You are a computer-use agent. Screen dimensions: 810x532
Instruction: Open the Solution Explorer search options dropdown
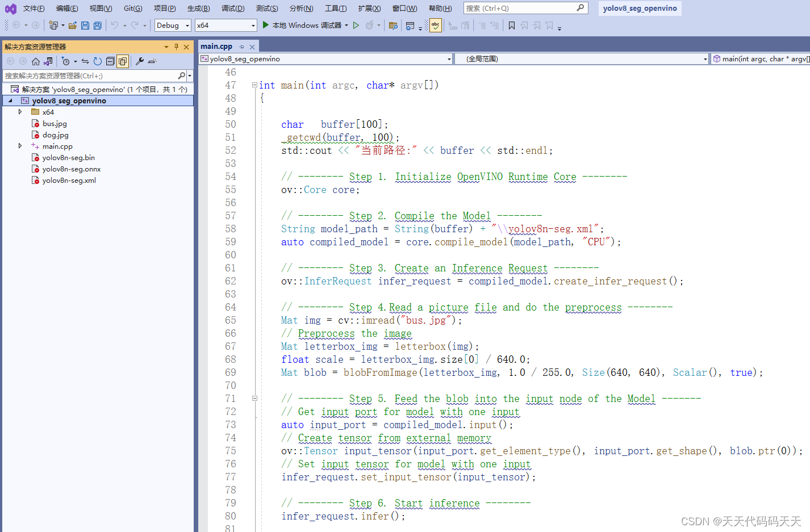pyautogui.click(x=190, y=76)
